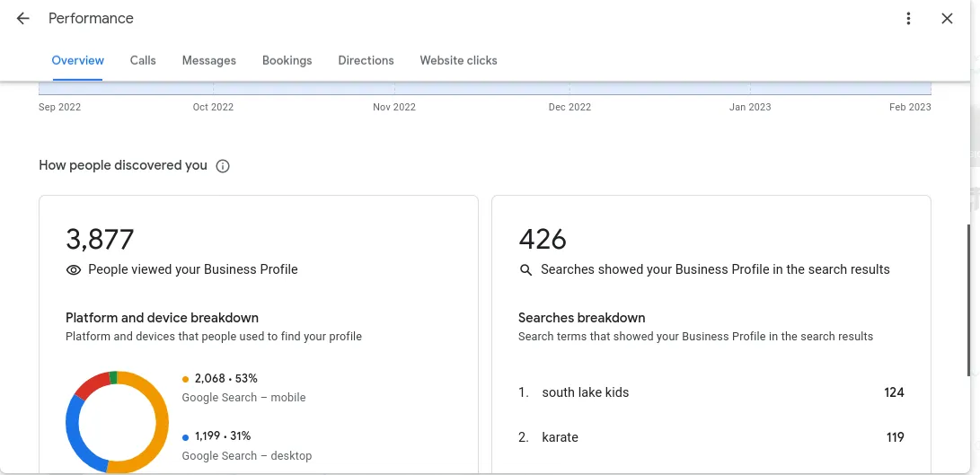Select the Messages tab
The width and height of the screenshot is (980, 475).
209,60
